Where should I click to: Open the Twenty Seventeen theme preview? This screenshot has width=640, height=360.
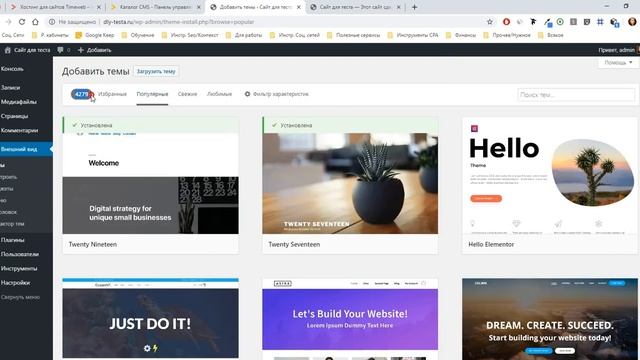coord(350,183)
